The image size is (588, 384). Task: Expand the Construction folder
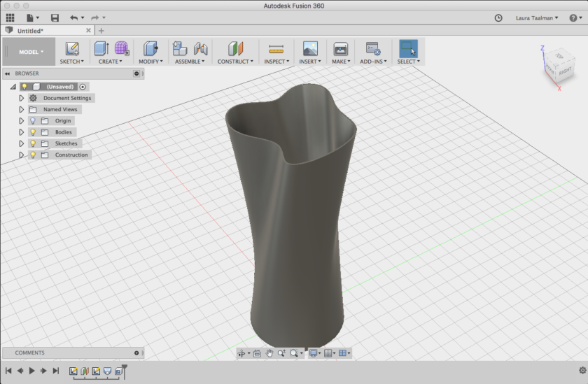pos(22,155)
